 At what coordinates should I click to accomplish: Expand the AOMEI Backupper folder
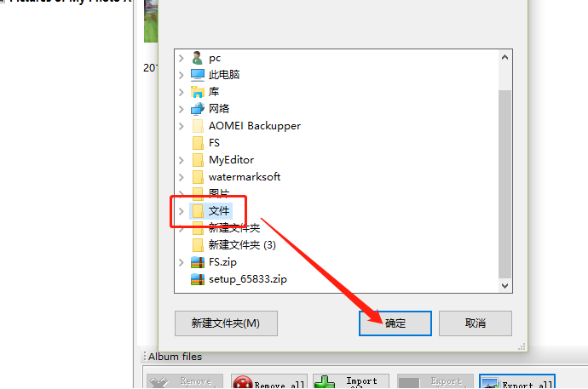point(182,126)
